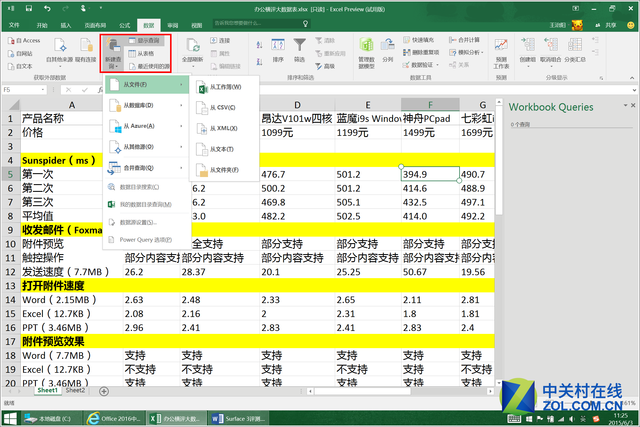Viewport: 640px width, 427px height.
Task: Open 最近使用的源 (Recent Sources)
Action: pos(149,66)
